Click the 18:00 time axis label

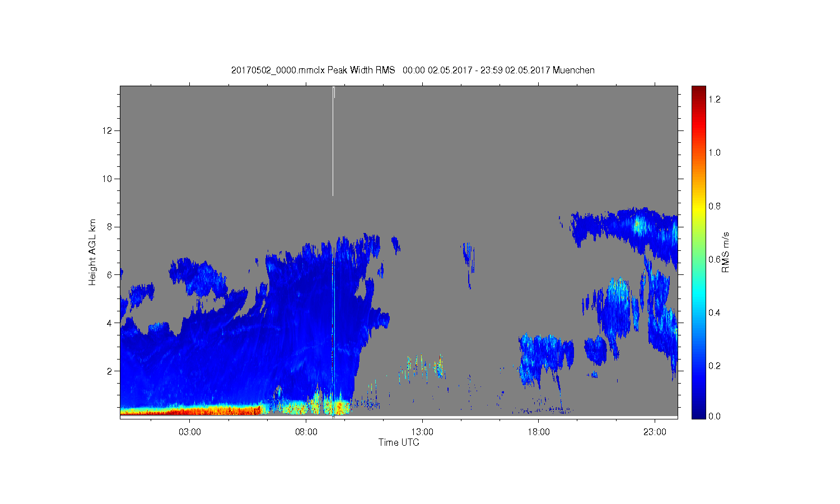click(539, 432)
